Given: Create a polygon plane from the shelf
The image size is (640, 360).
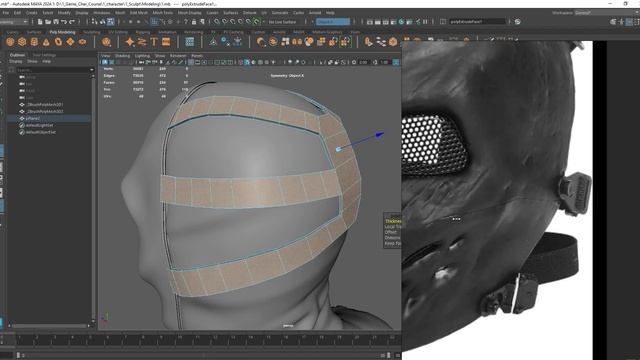Looking at the screenshot, I should coord(70,42).
